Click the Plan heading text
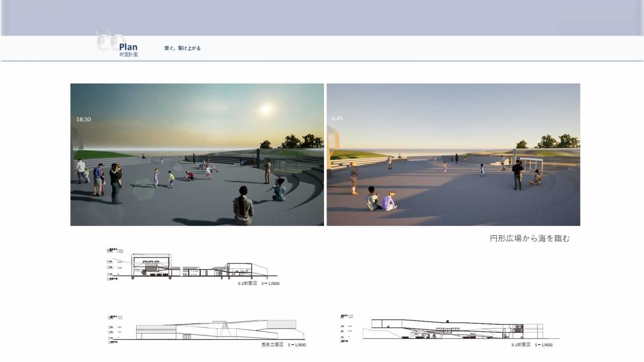The image size is (644, 362). pyautogui.click(x=128, y=47)
